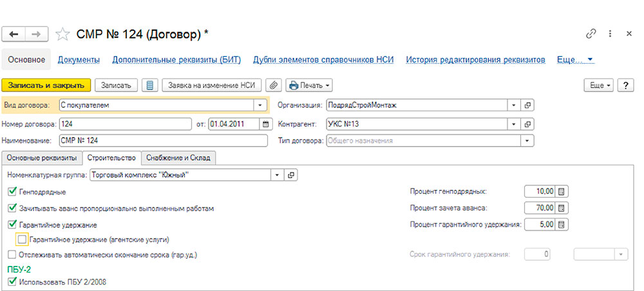Open calculator for Процент генподрядных
Viewport: 644px width, 291px height.
coord(562,192)
